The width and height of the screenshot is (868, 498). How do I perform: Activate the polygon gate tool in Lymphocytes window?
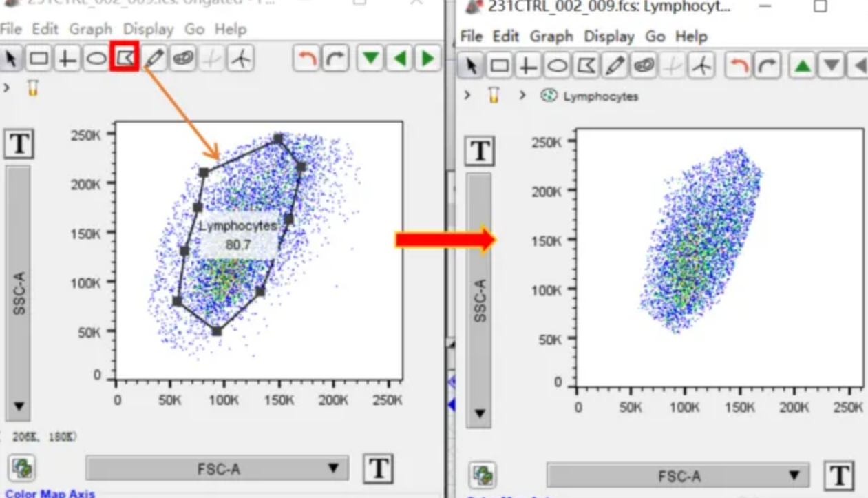coord(585,65)
